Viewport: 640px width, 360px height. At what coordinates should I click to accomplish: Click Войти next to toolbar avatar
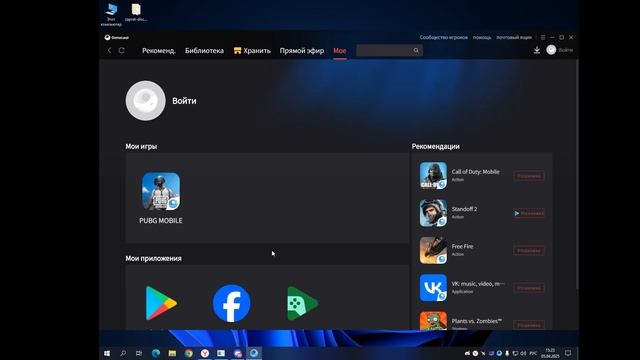tap(566, 50)
